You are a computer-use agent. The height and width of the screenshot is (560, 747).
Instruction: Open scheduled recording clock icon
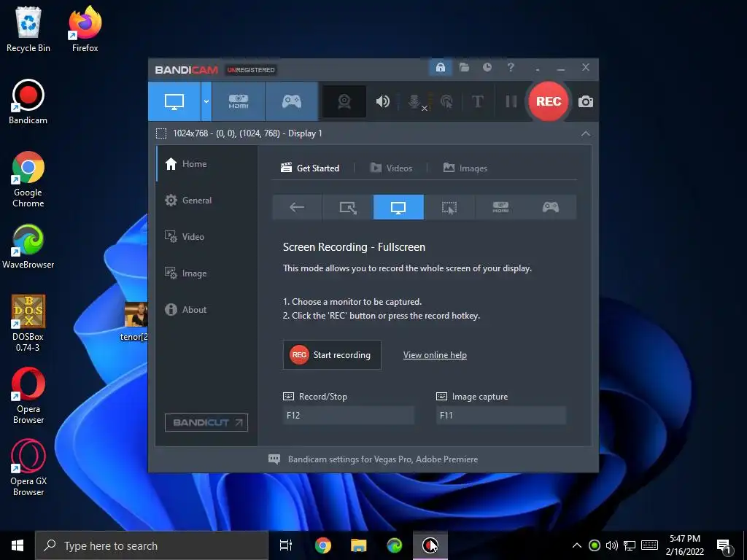tap(487, 67)
